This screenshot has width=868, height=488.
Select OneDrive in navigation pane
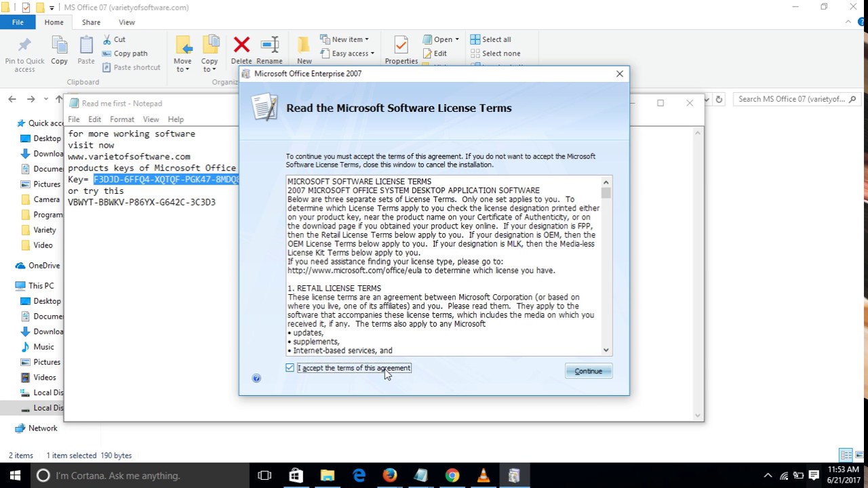[x=38, y=266]
